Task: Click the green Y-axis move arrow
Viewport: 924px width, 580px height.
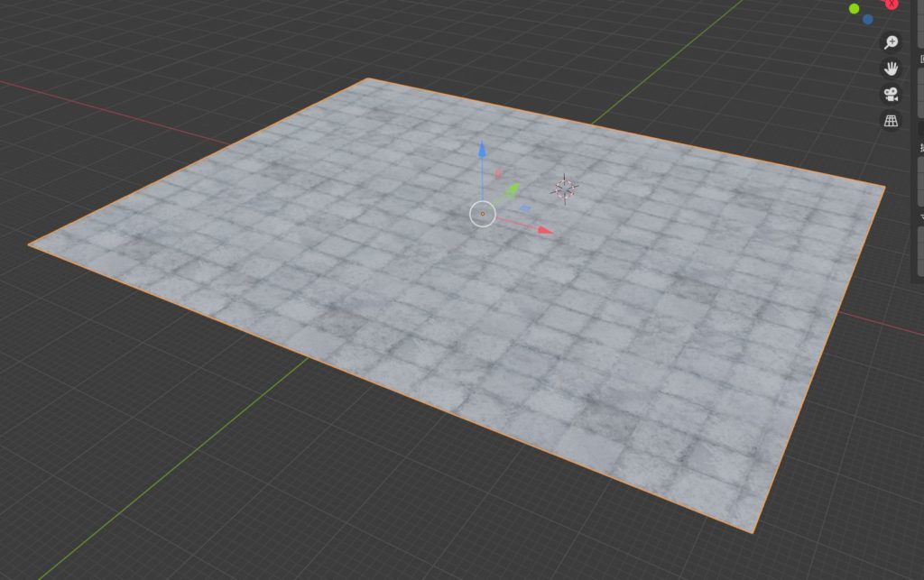Action: click(513, 189)
